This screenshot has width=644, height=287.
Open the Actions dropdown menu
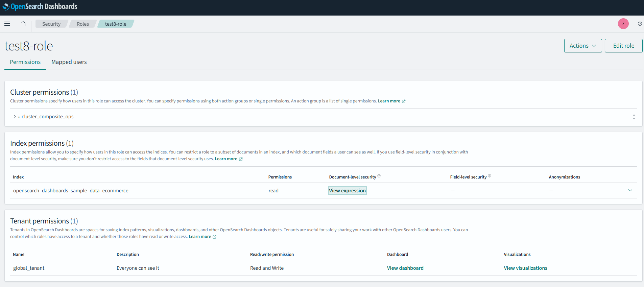click(x=583, y=46)
